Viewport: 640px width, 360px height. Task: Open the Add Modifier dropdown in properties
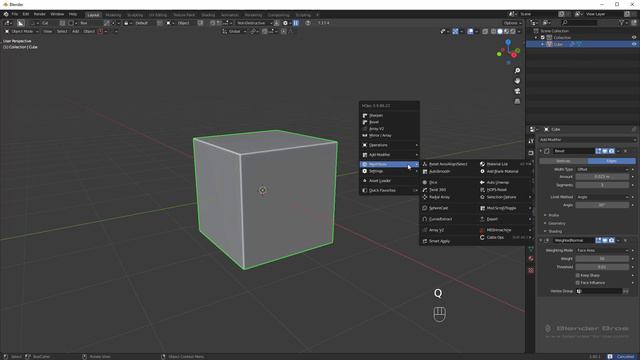588,140
